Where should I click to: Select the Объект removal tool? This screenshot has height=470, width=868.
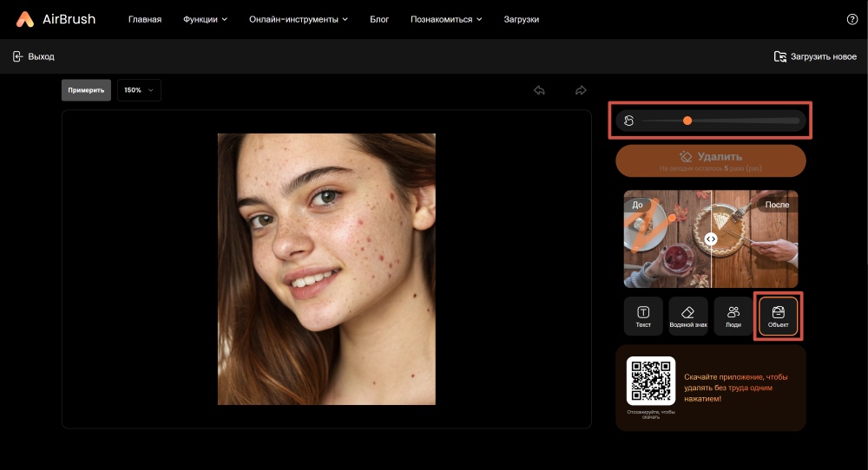pos(778,317)
